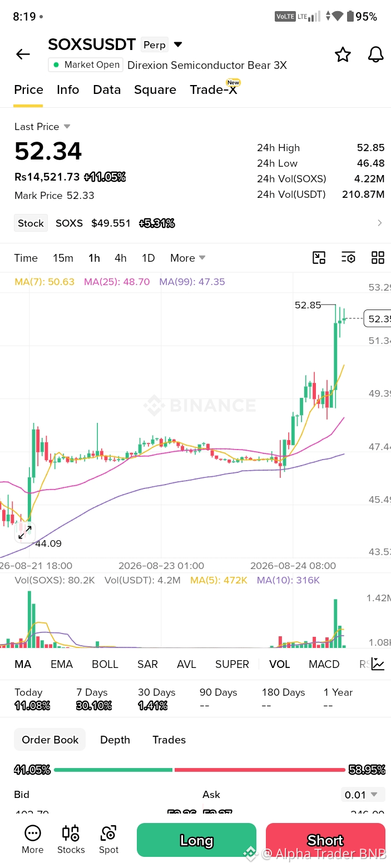Tap the 30 Days performance value
The width and height of the screenshot is (391, 868).
tap(153, 706)
